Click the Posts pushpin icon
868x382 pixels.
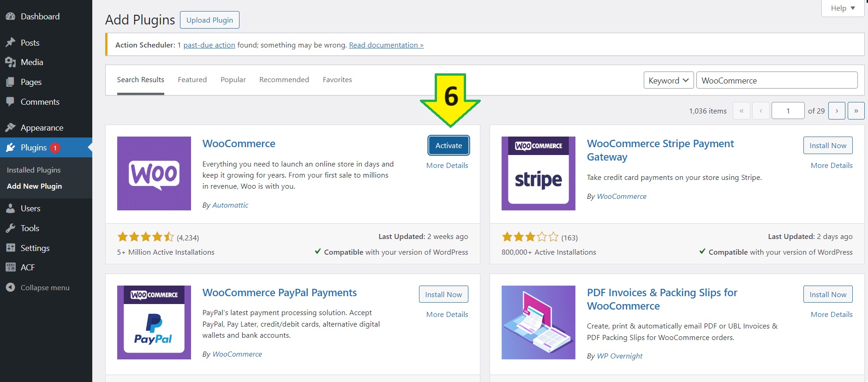click(x=10, y=42)
